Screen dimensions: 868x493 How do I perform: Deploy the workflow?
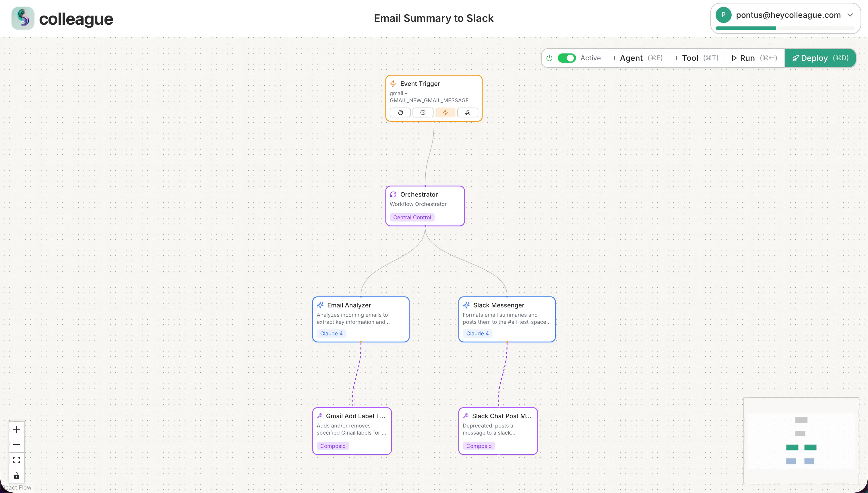tap(820, 58)
